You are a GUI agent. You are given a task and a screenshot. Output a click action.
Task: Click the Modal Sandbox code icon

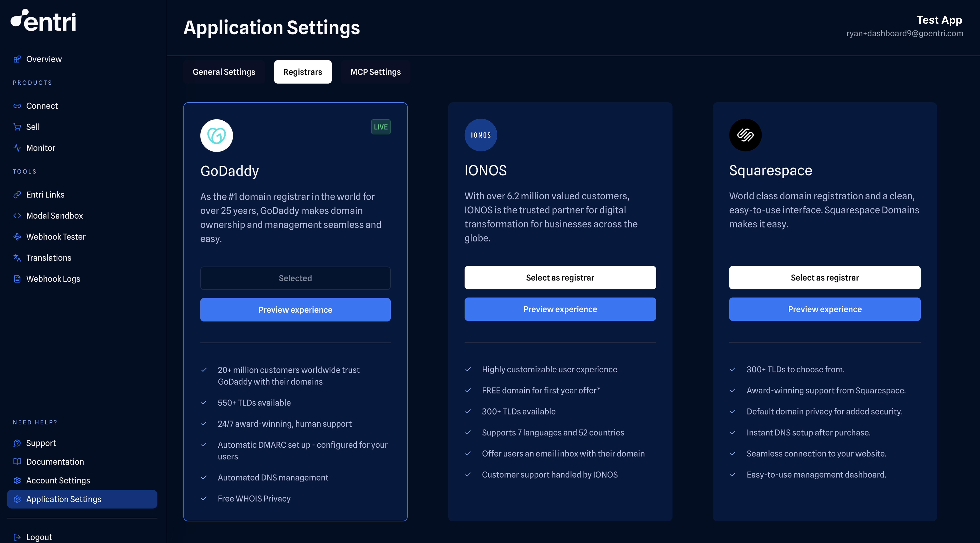click(17, 216)
